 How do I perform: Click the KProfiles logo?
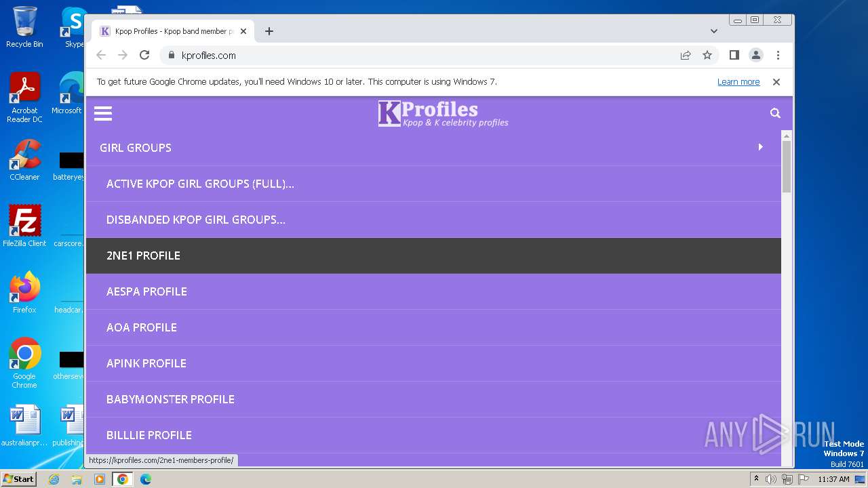[443, 113]
